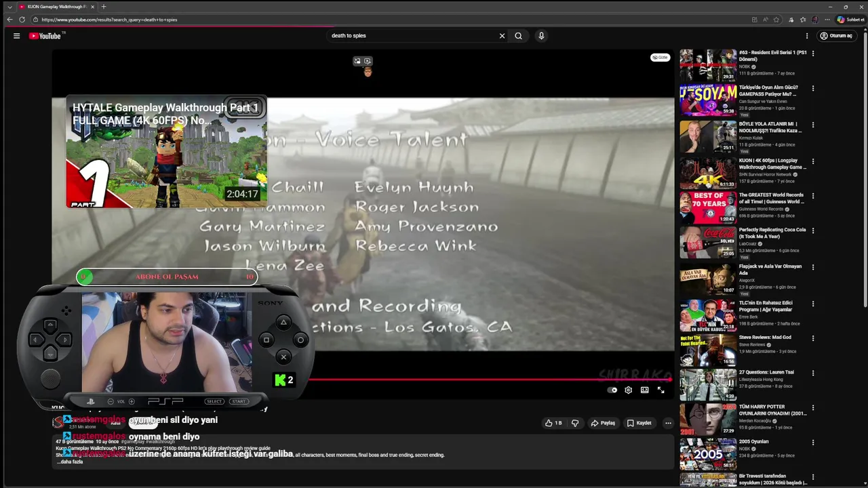Open options for Resident Evil Serisi video
This screenshot has width=868, height=488.
pos(813,53)
